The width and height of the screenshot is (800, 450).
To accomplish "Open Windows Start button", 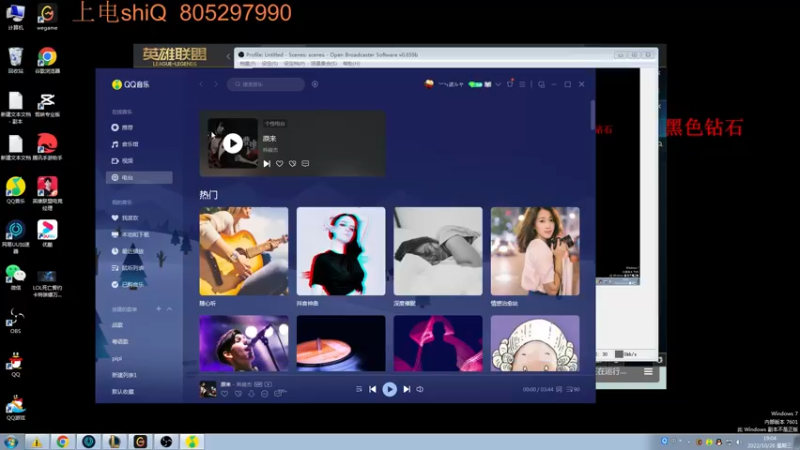I will pyautogui.click(x=11, y=442).
